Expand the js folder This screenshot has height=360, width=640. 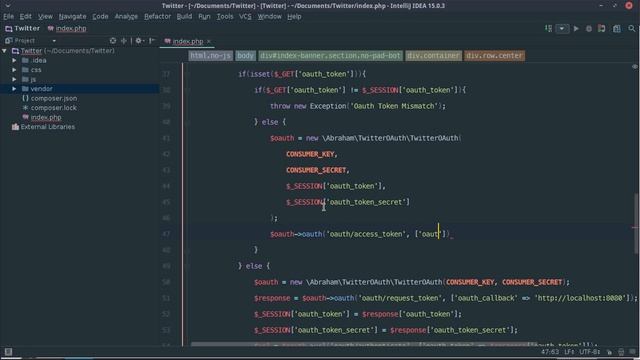14,79
